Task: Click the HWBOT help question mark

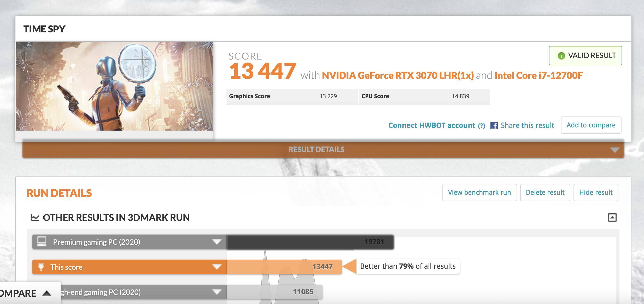Action: point(481,126)
